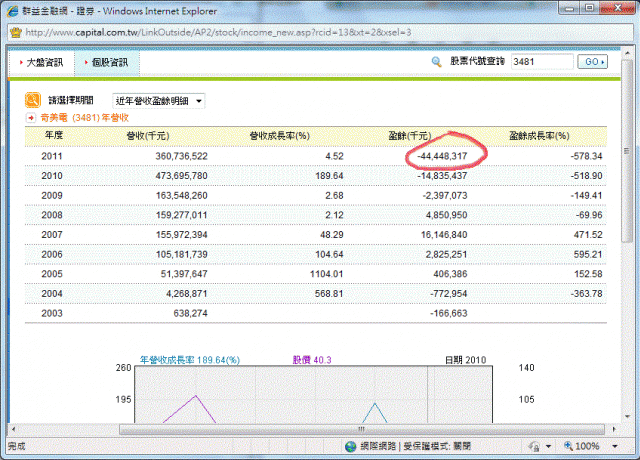Viewport: 640px width, 460px height.
Task: Click the vertical scrollbar down arrow
Action: pyautogui.click(x=628, y=417)
